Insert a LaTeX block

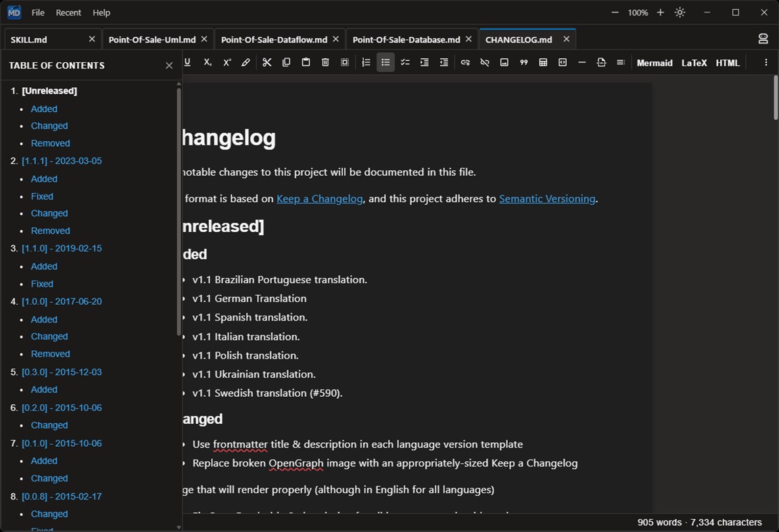(694, 63)
